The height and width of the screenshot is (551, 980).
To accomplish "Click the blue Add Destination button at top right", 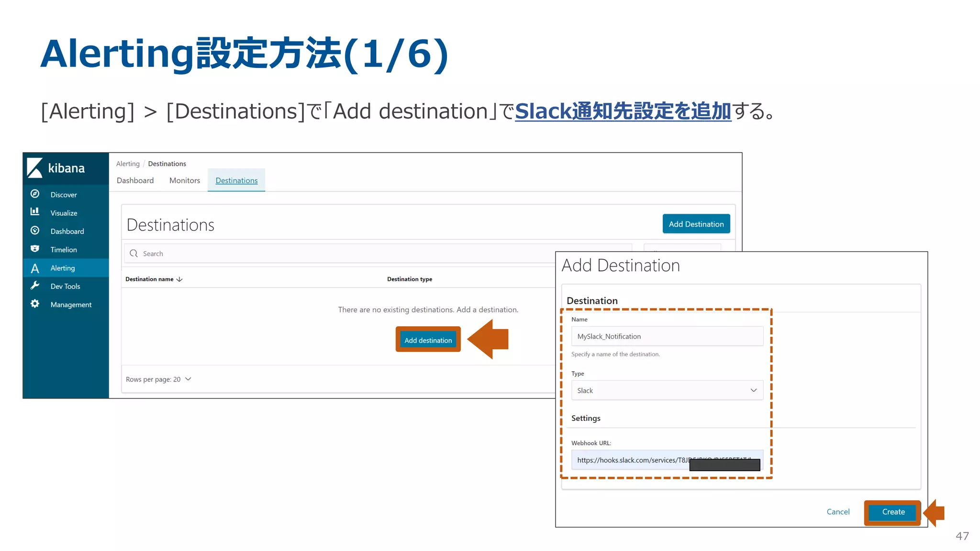I will point(696,224).
